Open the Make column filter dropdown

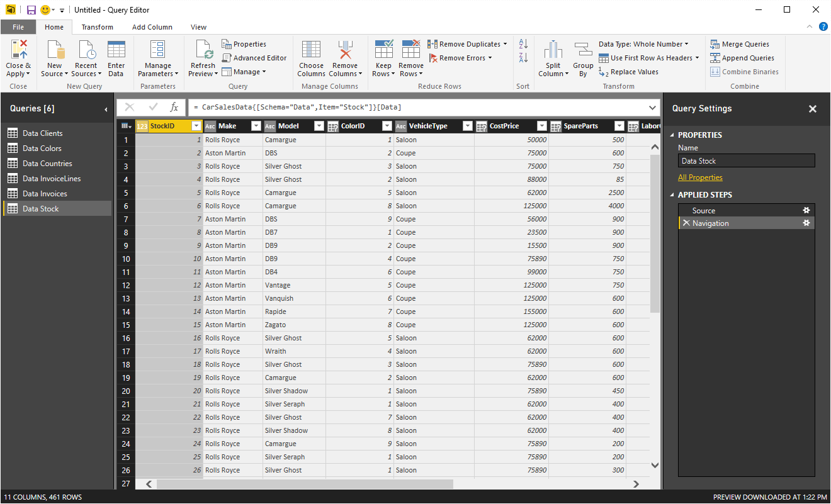click(x=256, y=126)
